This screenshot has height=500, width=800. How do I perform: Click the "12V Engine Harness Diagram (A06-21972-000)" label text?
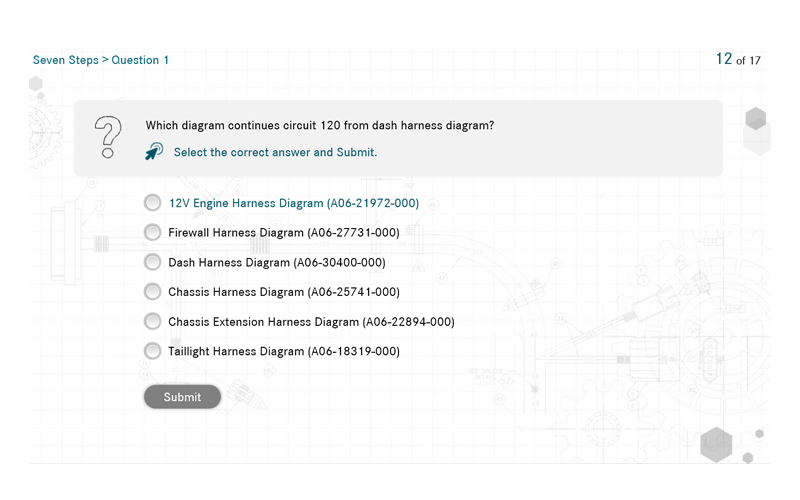pos(293,203)
